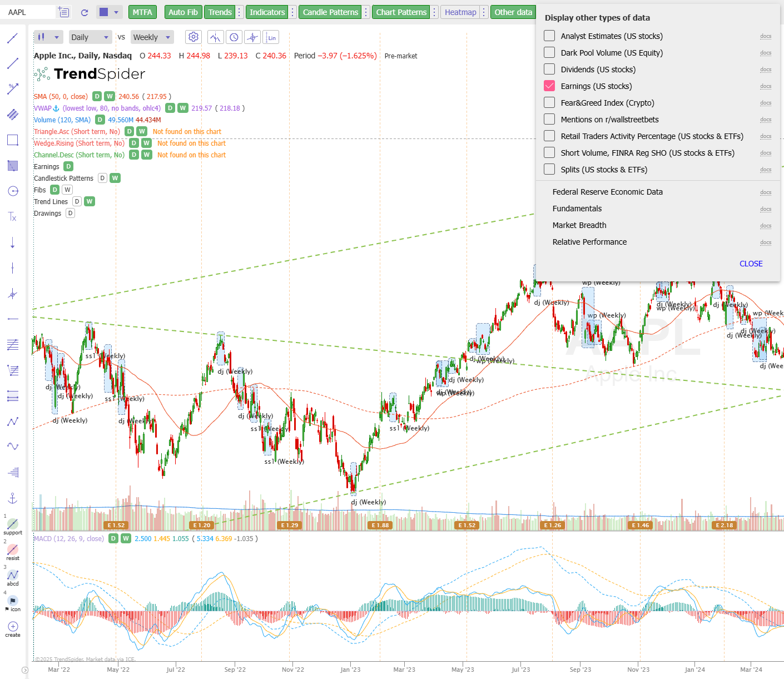Open Chart Patterns options three-dot menu
Viewport: 784px width, 679px height.
435,12
